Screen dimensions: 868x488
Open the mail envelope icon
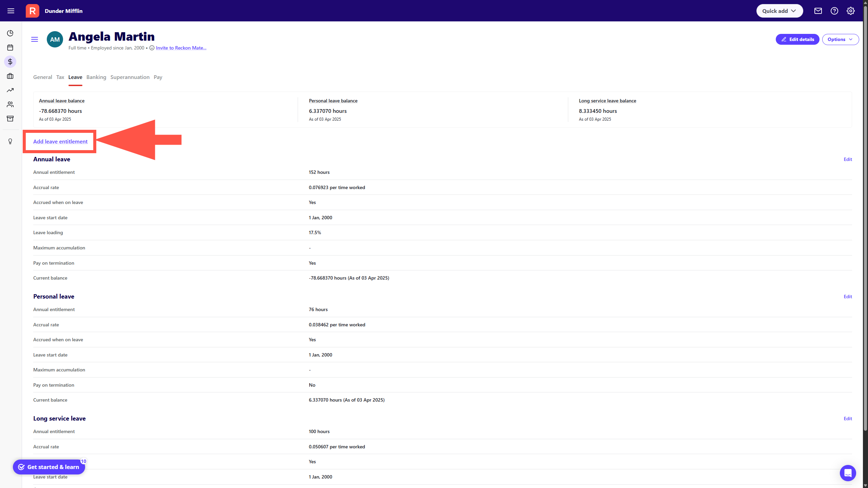818,11
